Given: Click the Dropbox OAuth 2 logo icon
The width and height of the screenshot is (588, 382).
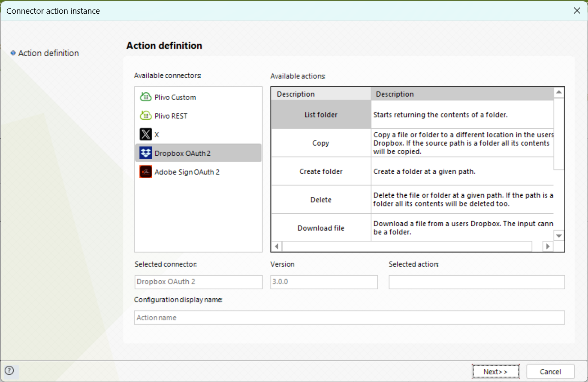Looking at the screenshot, I should coord(146,153).
